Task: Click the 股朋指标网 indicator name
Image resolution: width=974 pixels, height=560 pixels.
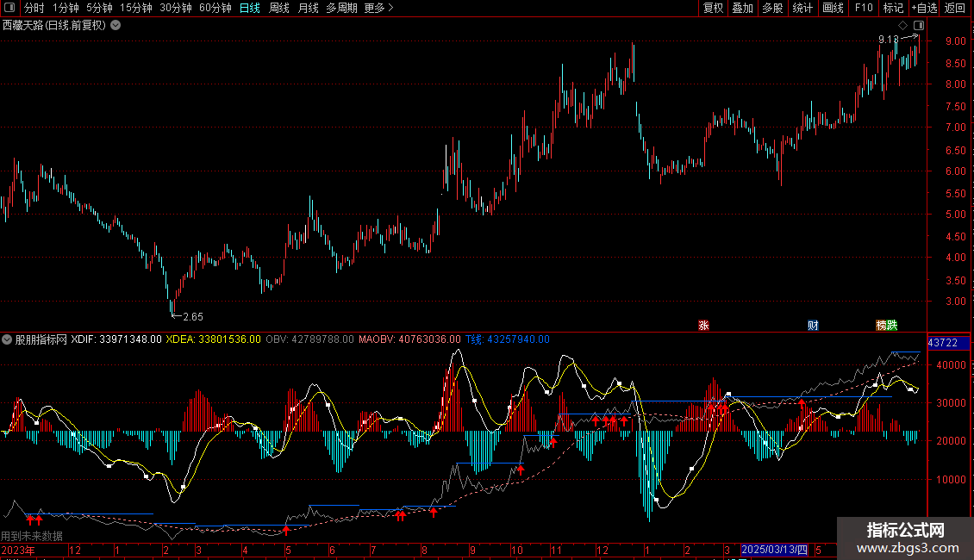Action: 41,339
